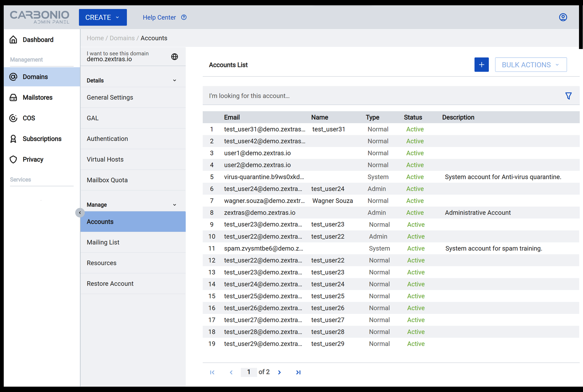583x392 pixels.
Task: Go to the last page icon
Action: [x=298, y=372]
